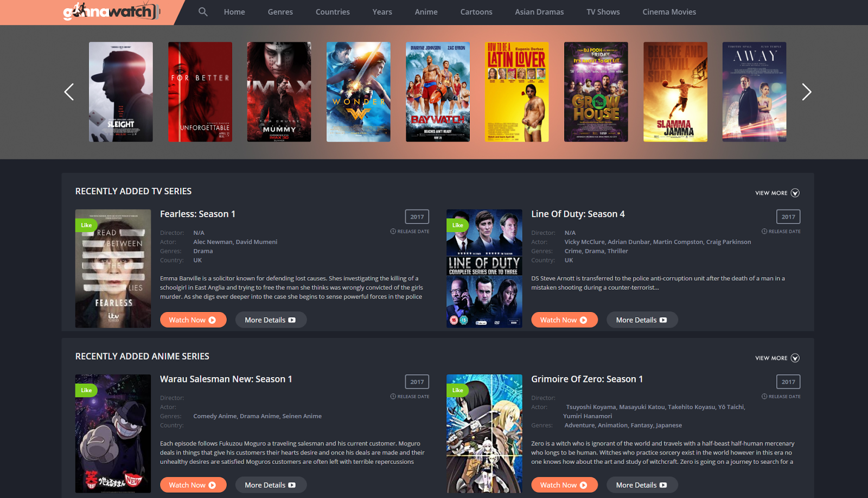
Task: Click Watch Now for Grimoire Of Zero
Action: coord(564,485)
